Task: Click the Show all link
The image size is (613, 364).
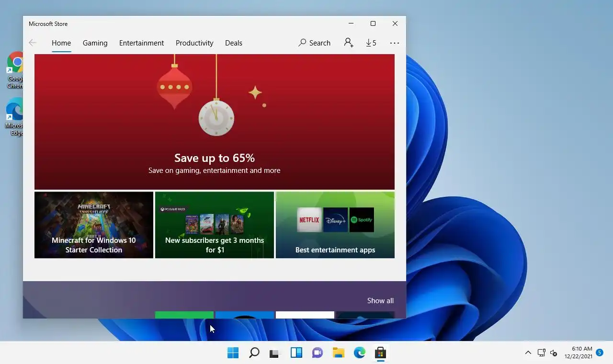Action: tap(380, 301)
